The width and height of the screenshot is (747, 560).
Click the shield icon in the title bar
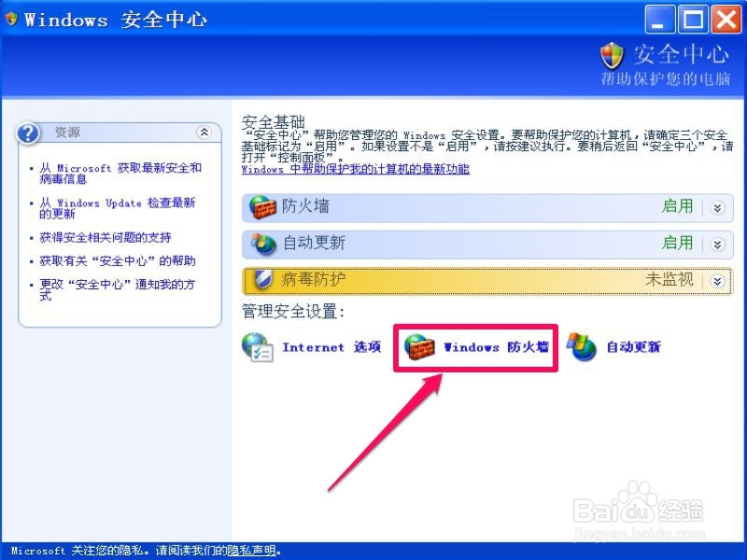11,19
